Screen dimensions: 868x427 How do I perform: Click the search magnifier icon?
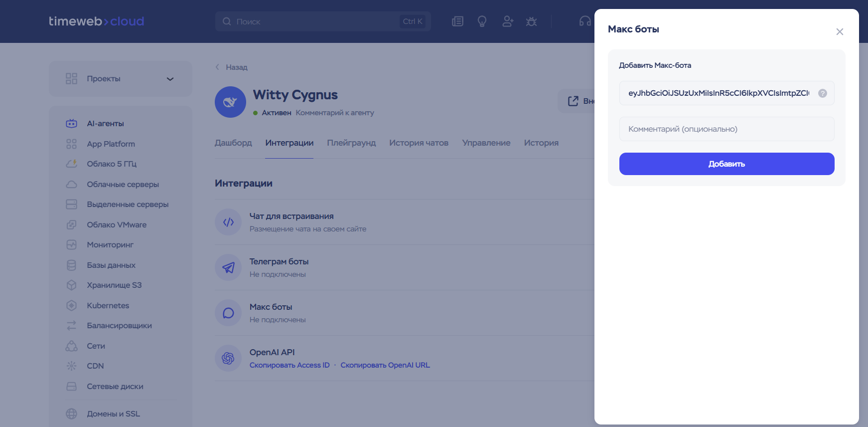(x=227, y=21)
